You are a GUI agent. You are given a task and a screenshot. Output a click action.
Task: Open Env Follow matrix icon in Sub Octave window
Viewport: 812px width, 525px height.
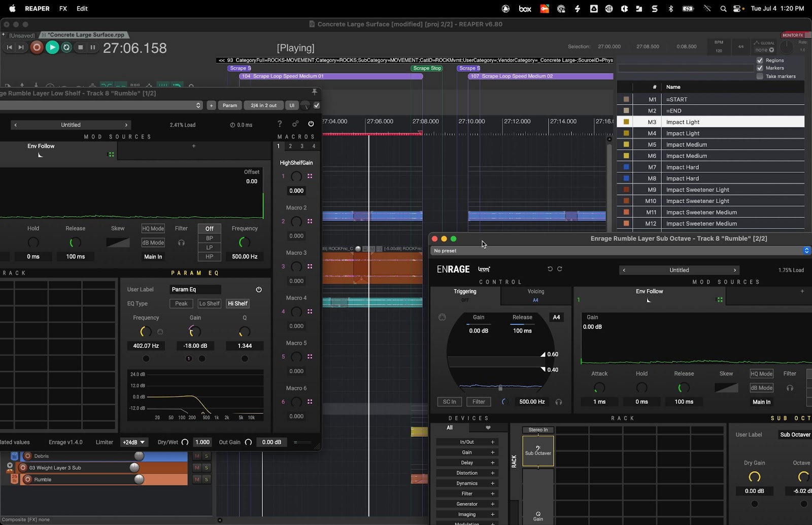click(719, 300)
